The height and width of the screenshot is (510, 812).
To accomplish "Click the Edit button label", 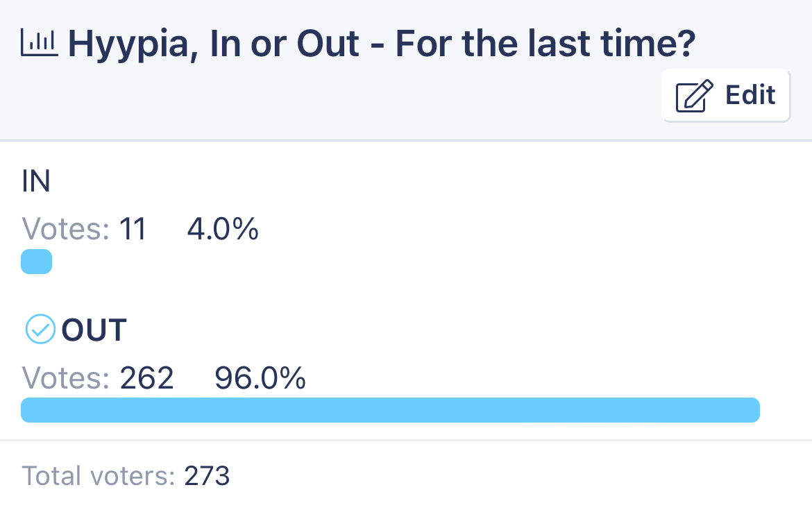I will (x=750, y=95).
